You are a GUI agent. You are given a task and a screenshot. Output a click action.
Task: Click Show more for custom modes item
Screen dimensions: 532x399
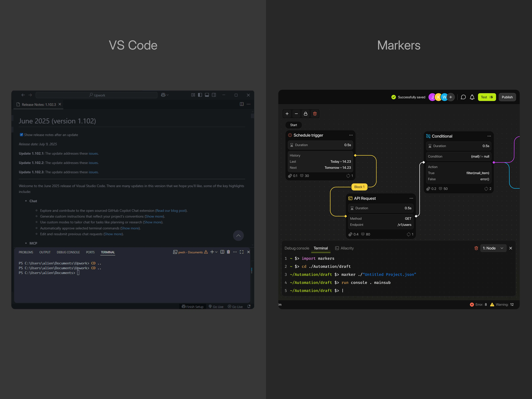click(153, 222)
